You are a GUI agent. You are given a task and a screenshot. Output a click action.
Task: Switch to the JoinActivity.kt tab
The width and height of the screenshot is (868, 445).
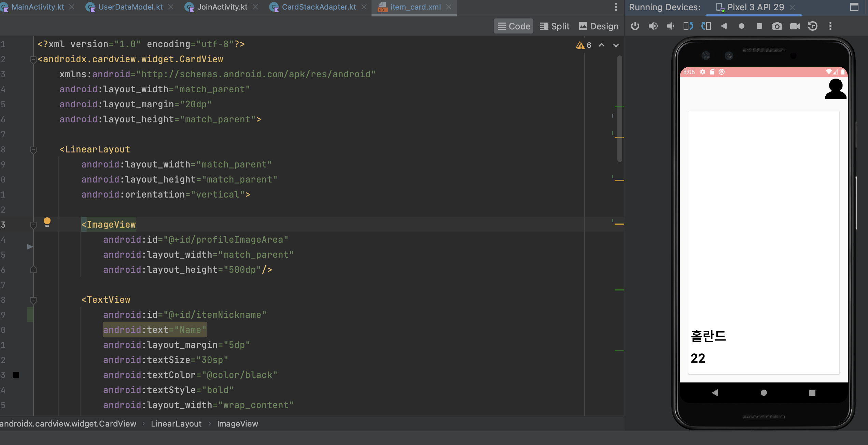pyautogui.click(x=222, y=7)
